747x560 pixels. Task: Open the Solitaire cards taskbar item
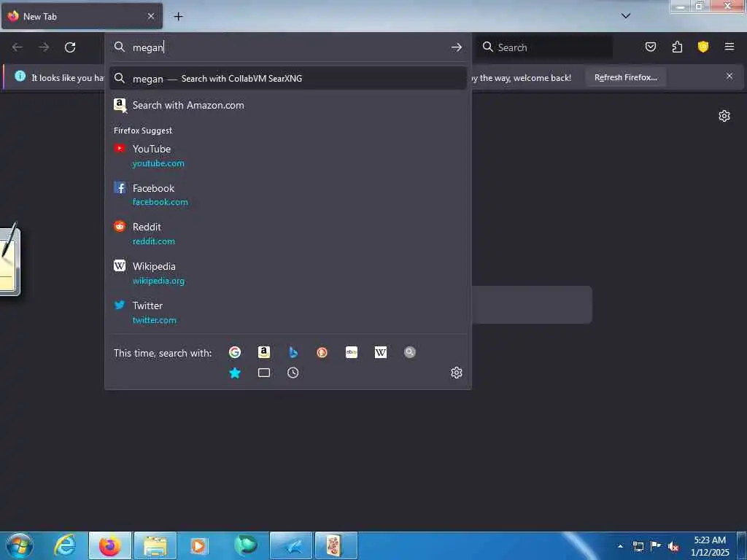(x=336, y=545)
